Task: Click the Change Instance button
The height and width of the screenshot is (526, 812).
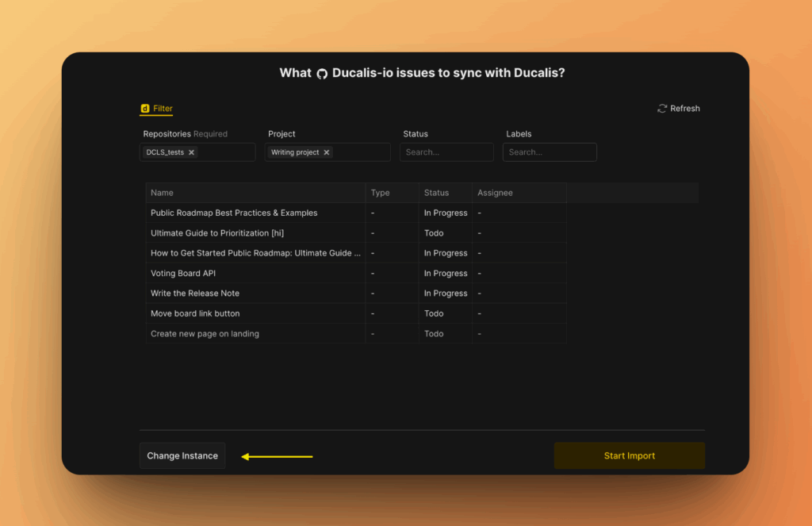Action: pos(182,455)
